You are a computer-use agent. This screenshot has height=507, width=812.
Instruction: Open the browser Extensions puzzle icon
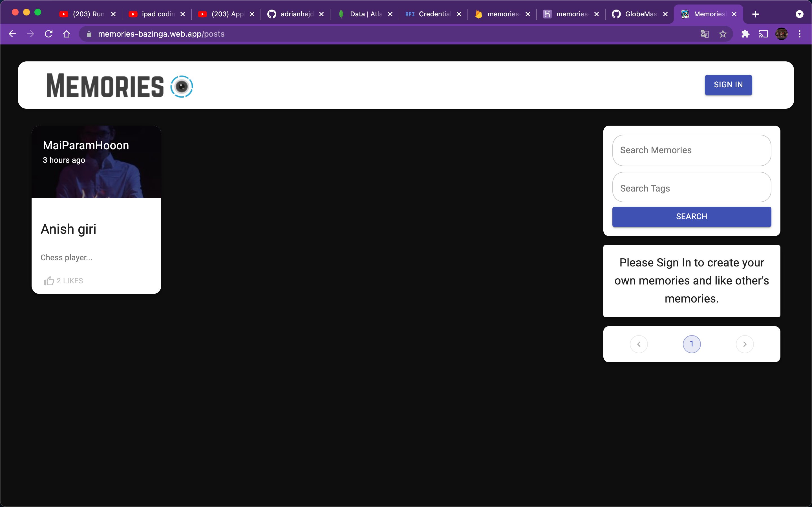[x=745, y=34]
